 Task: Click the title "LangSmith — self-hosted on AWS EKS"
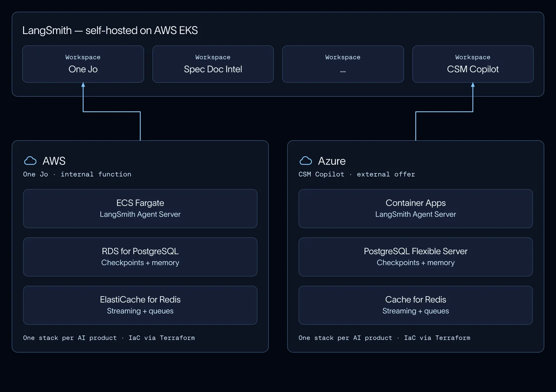tap(110, 30)
